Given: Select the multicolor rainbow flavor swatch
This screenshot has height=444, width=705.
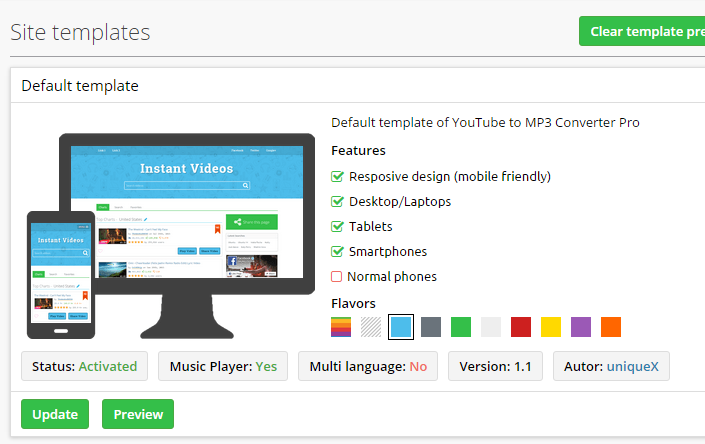Looking at the screenshot, I should 341,327.
